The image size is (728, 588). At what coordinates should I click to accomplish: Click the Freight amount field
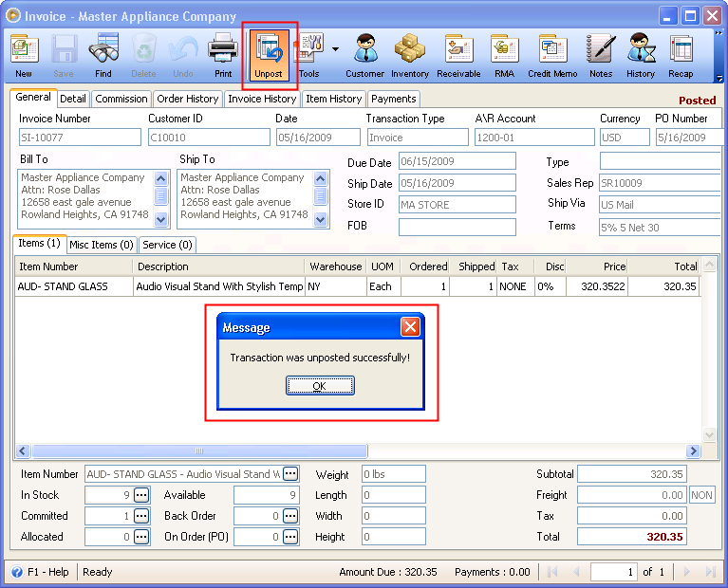[632, 495]
